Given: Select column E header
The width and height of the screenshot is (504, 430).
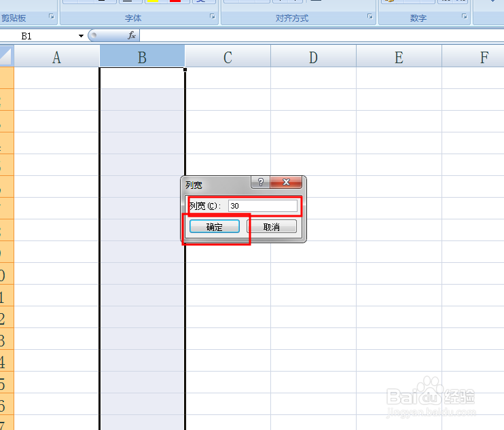Looking at the screenshot, I should 399,56.
